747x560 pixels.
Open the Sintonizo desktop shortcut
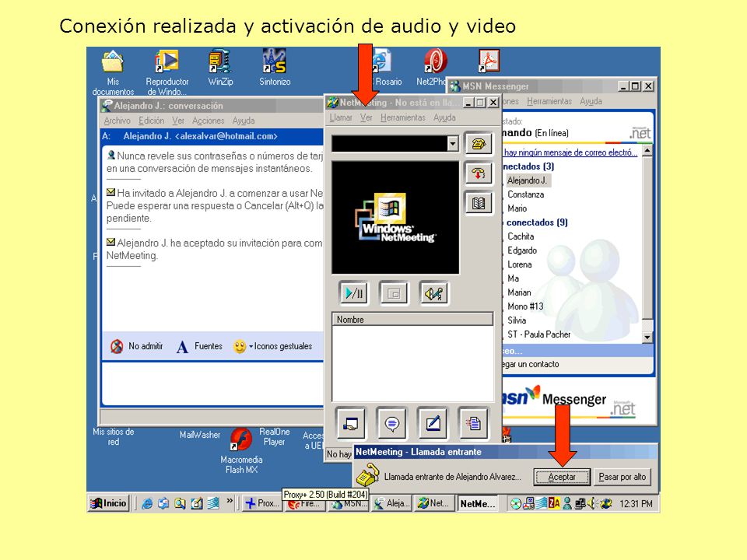click(275, 68)
